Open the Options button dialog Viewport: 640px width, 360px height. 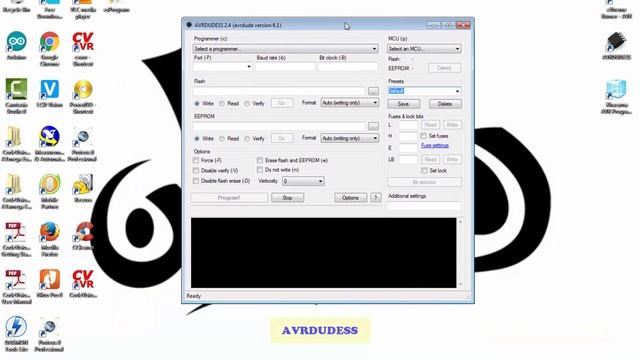350,198
